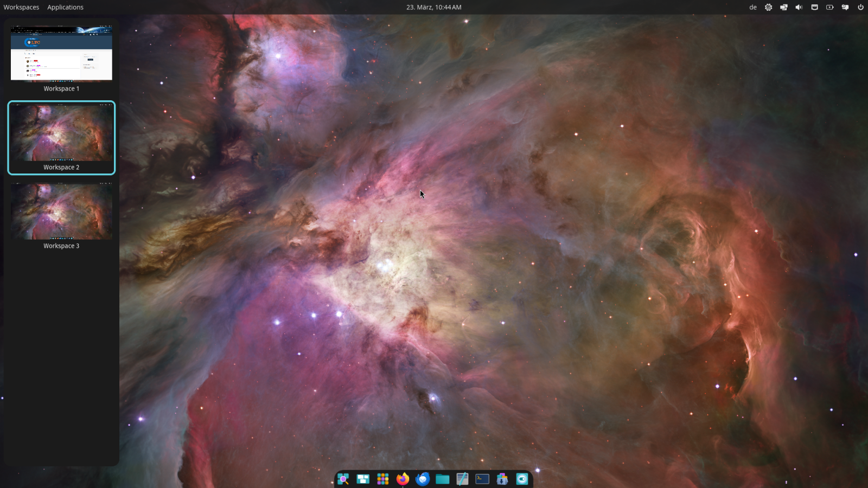This screenshot has height=488, width=868.
Task: Open the 'de' keyboard layout selector
Action: (x=753, y=7)
